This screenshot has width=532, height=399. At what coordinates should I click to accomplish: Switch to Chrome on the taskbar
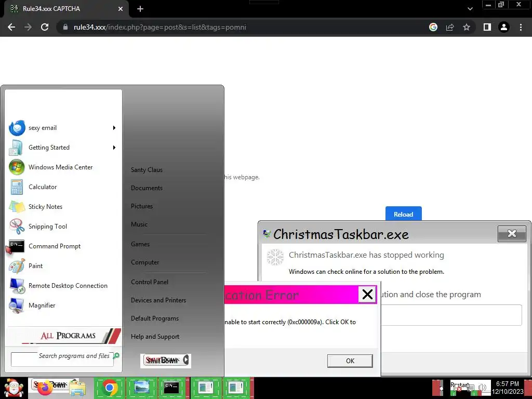109,388
